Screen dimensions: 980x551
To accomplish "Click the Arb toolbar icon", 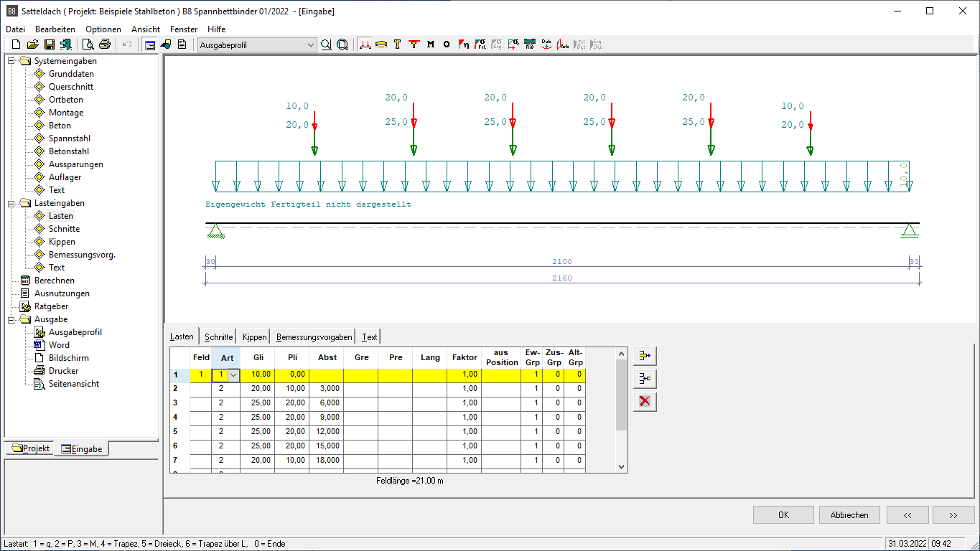I will (x=563, y=44).
